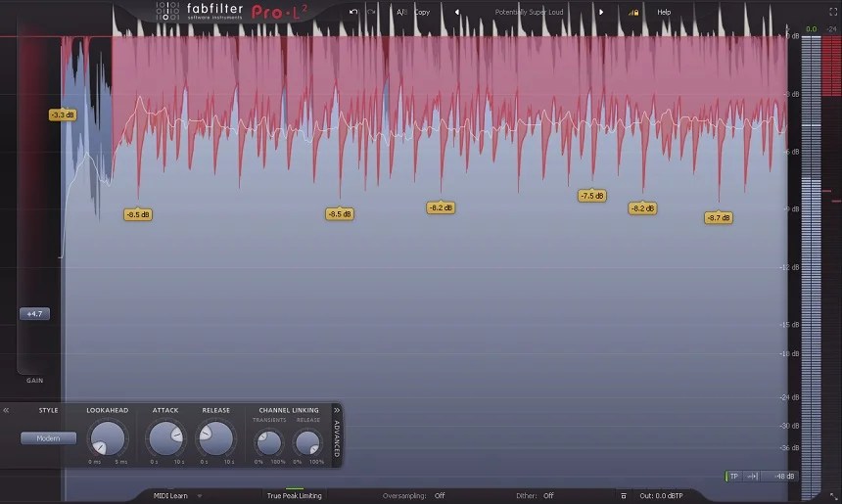Image resolution: width=842 pixels, height=504 pixels.
Task: Collapse the Advanced panel double-chevron
Action: coord(337,410)
